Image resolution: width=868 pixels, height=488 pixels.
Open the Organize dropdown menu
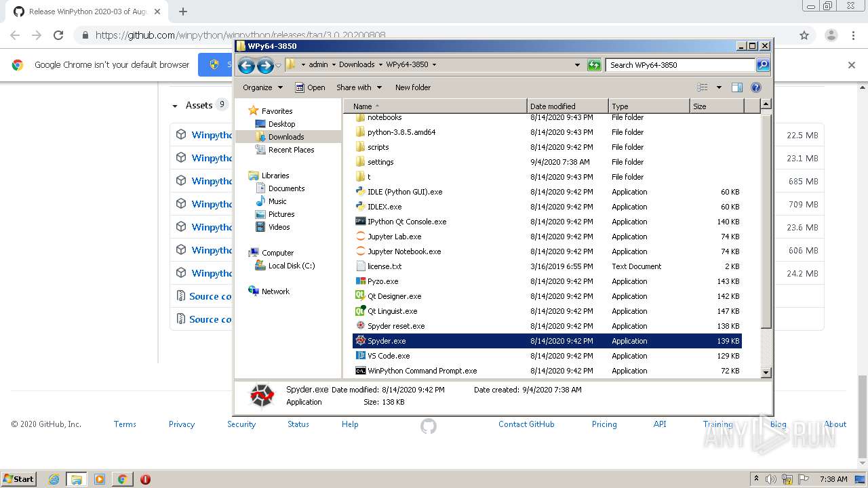(x=262, y=87)
